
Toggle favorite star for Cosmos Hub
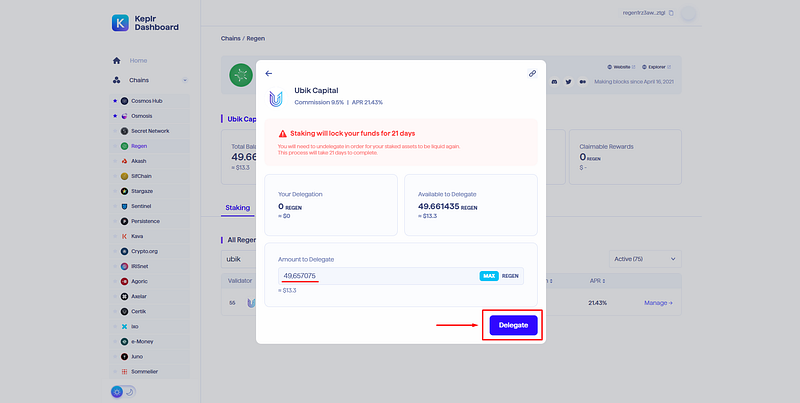(115, 101)
